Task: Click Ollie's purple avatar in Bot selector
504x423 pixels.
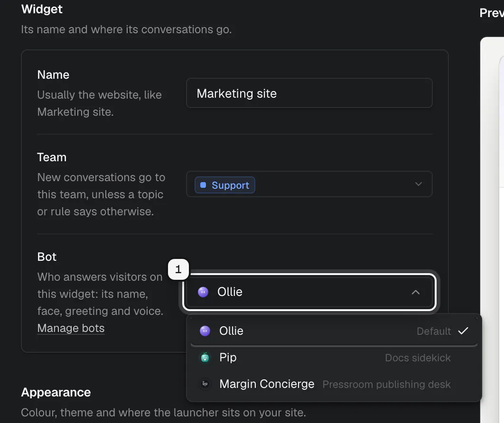Action: [x=203, y=292]
